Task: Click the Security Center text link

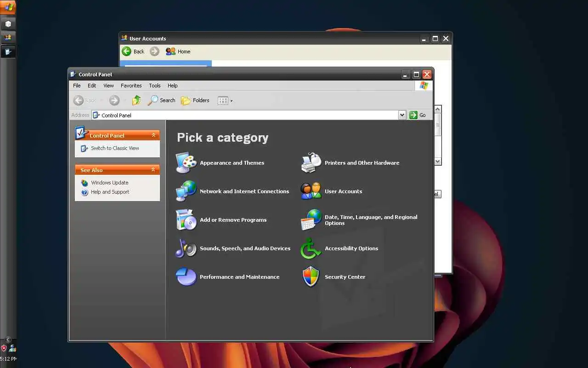Action: 345,277
